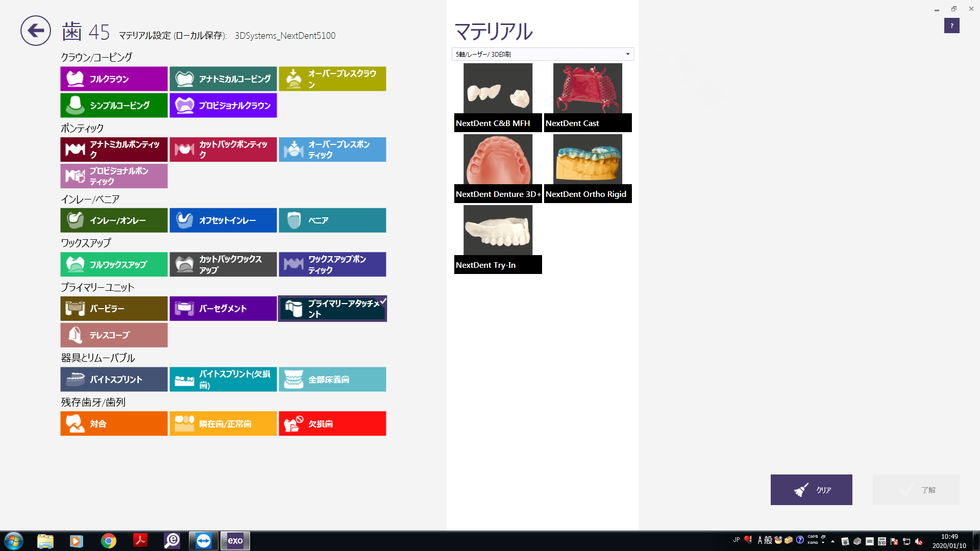Select ベニア veneer tile
Screen dimensions: 980x551
click(x=332, y=220)
